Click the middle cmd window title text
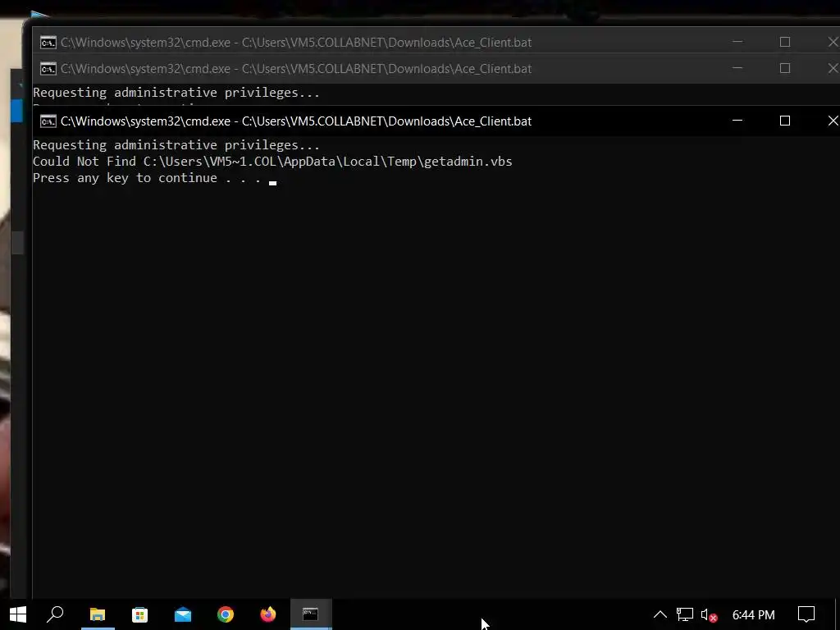The image size is (840, 630). coord(296,69)
